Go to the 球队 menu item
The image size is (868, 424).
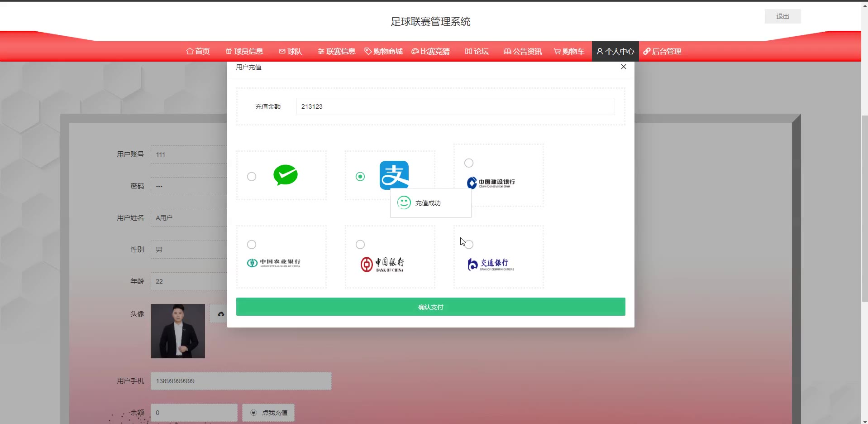click(x=291, y=51)
